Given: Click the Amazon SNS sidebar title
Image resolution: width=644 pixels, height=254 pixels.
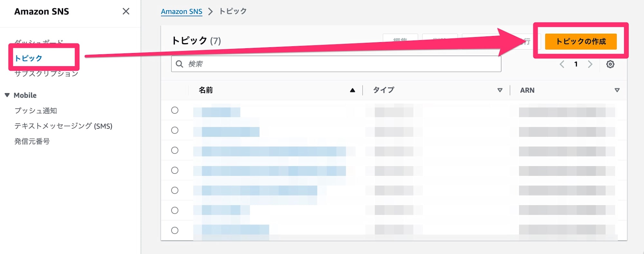Looking at the screenshot, I should click(x=42, y=11).
